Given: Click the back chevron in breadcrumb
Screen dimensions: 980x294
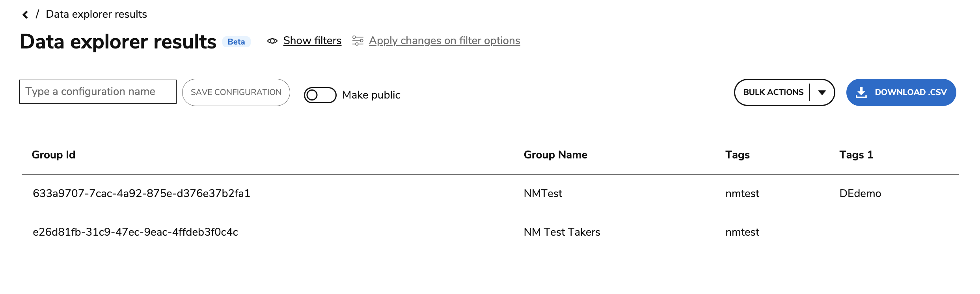Looking at the screenshot, I should tap(25, 15).
